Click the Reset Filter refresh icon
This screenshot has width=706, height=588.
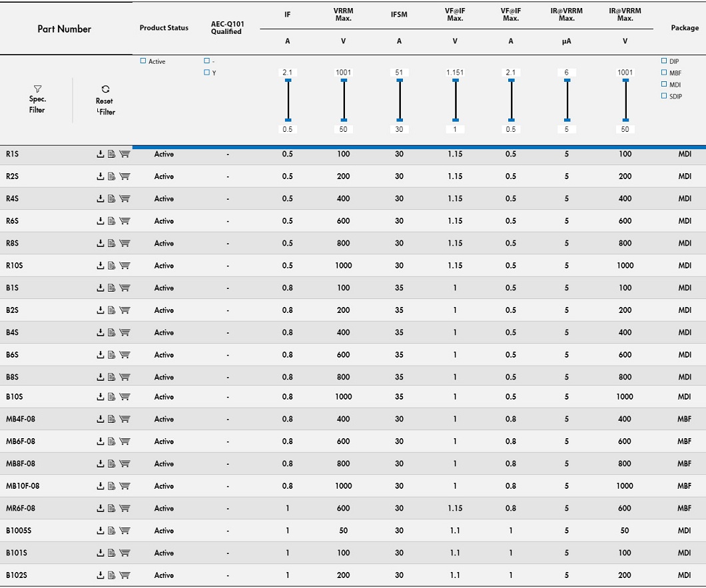(x=105, y=89)
